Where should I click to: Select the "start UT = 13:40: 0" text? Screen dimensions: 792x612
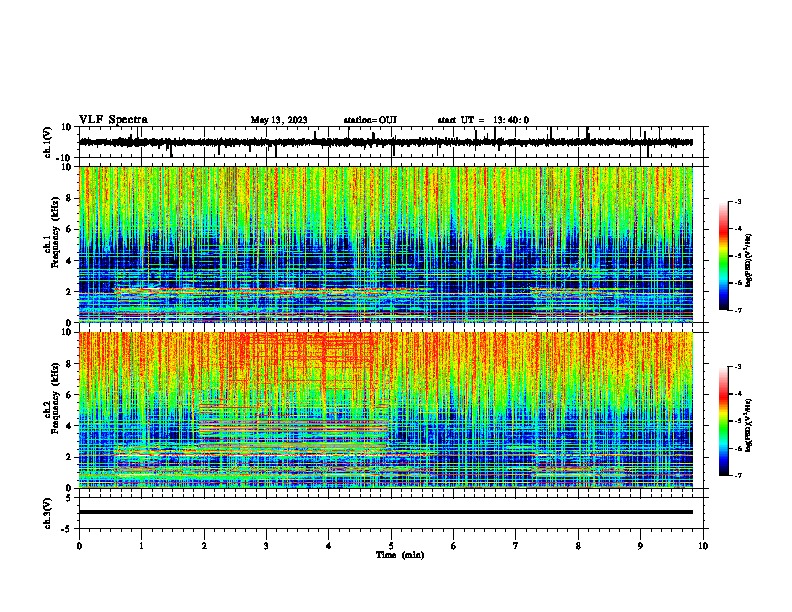(483, 120)
